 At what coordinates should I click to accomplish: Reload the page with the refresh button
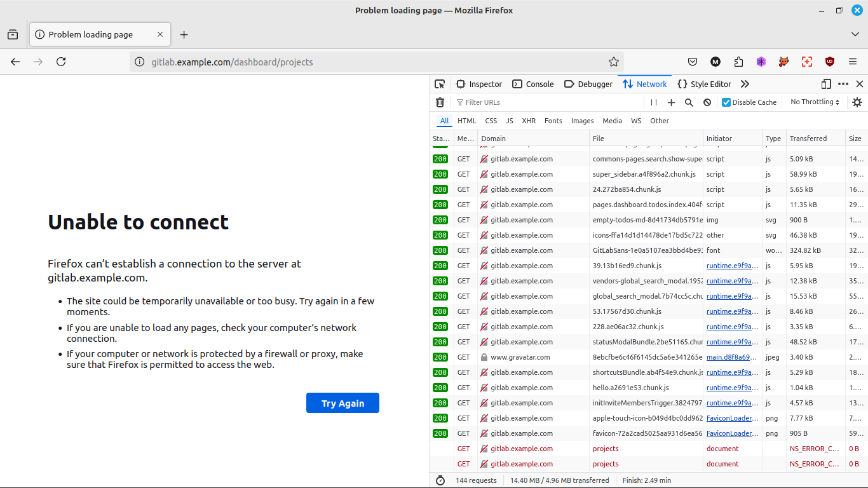[61, 62]
